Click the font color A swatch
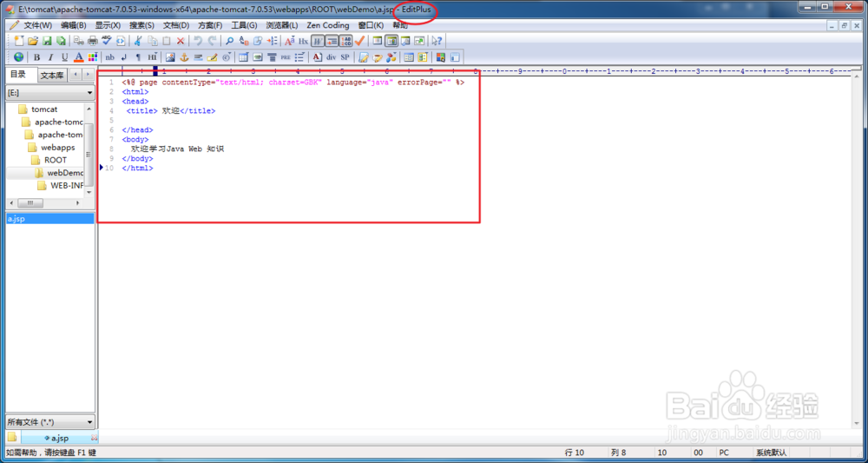Viewport: 868px width, 463px height. click(79, 57)
